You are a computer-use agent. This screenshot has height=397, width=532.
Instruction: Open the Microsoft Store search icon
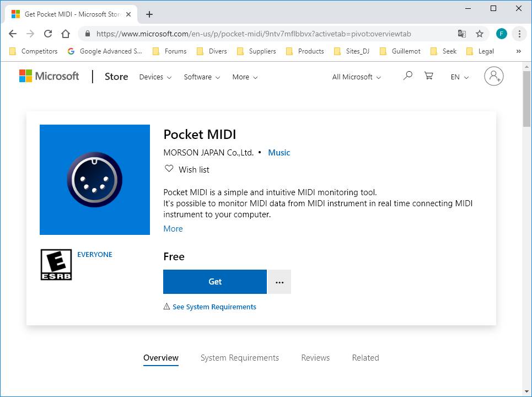coord(407,76)
